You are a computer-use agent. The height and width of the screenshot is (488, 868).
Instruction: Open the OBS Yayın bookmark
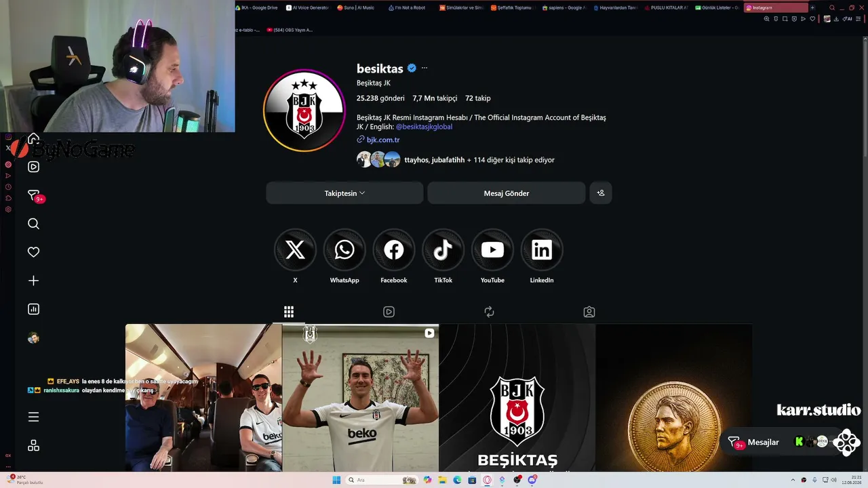290,30
